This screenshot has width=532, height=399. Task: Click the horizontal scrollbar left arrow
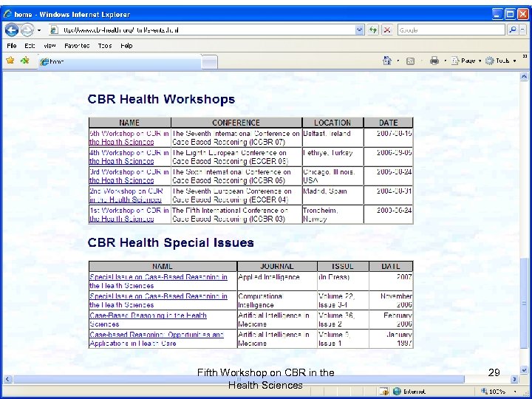click(x=7, y=379)
